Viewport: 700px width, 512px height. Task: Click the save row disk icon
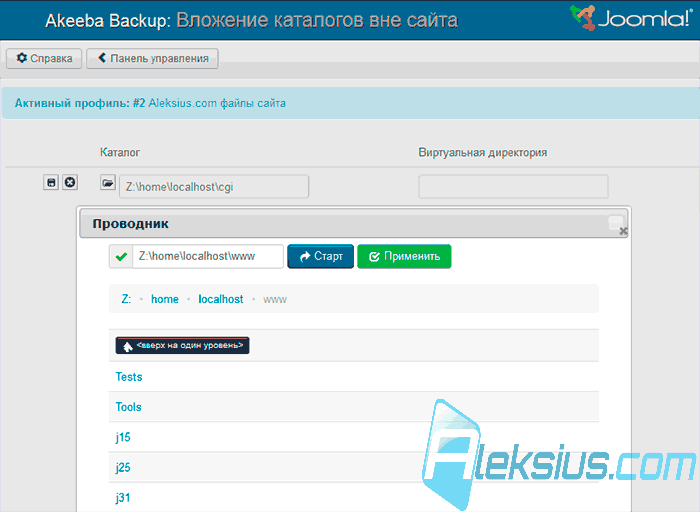[51, 183]
